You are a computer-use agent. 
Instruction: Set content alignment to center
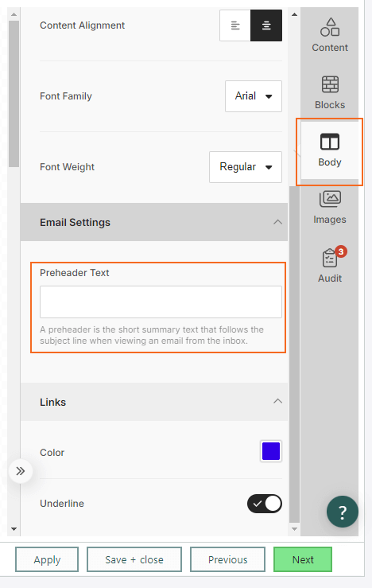(266, 25)
